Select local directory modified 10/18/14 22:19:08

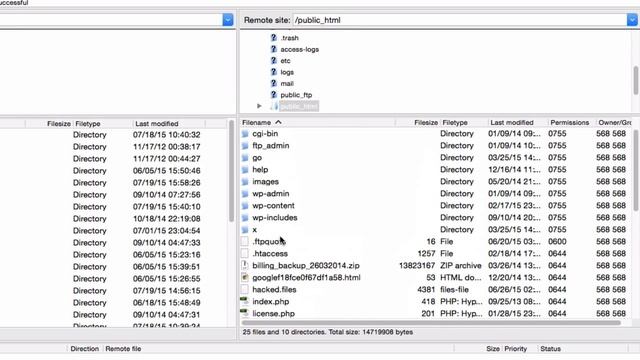point(113,219)
